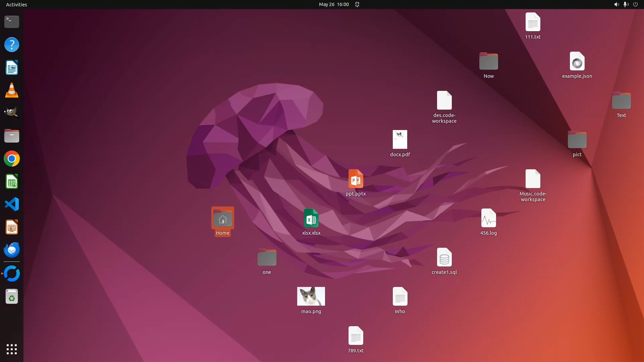644x362 pixels.
Task: Open the date and time calendar menu
Action: click(x=333, y=4)
